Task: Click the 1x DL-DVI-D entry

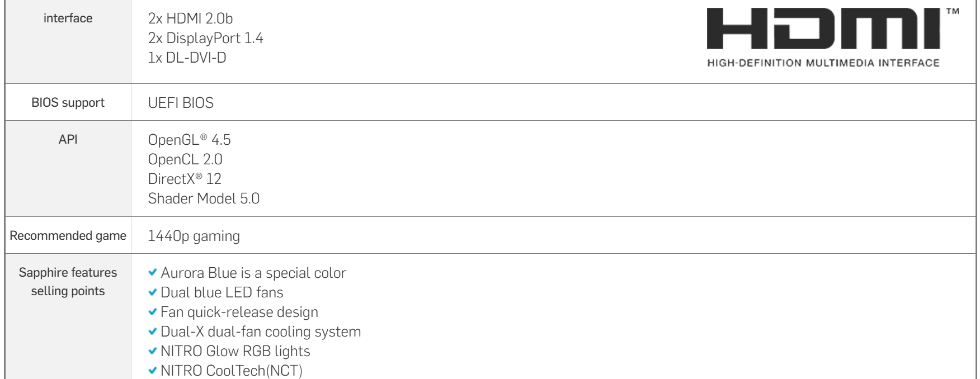Action: [x=187, y=58]
